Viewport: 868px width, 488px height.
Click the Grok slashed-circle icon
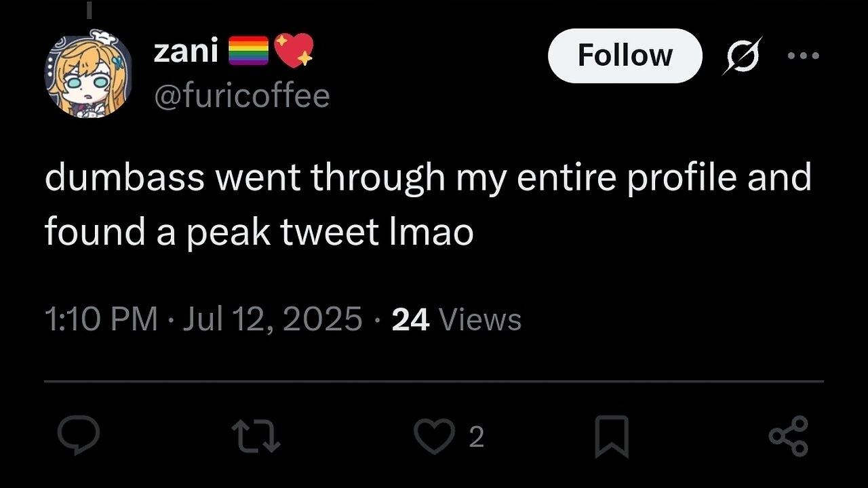coord(742,56)
